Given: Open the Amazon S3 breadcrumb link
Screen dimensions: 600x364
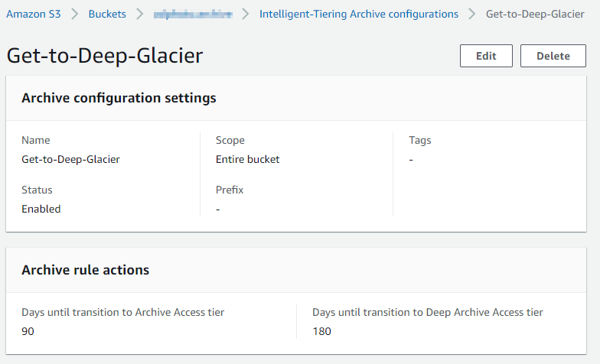Looking at the screenshot, I should click(34, 14).
